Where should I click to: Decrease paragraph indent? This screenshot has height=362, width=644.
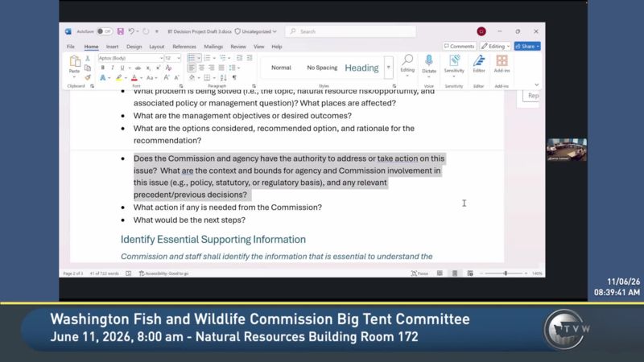click(239, 58)
